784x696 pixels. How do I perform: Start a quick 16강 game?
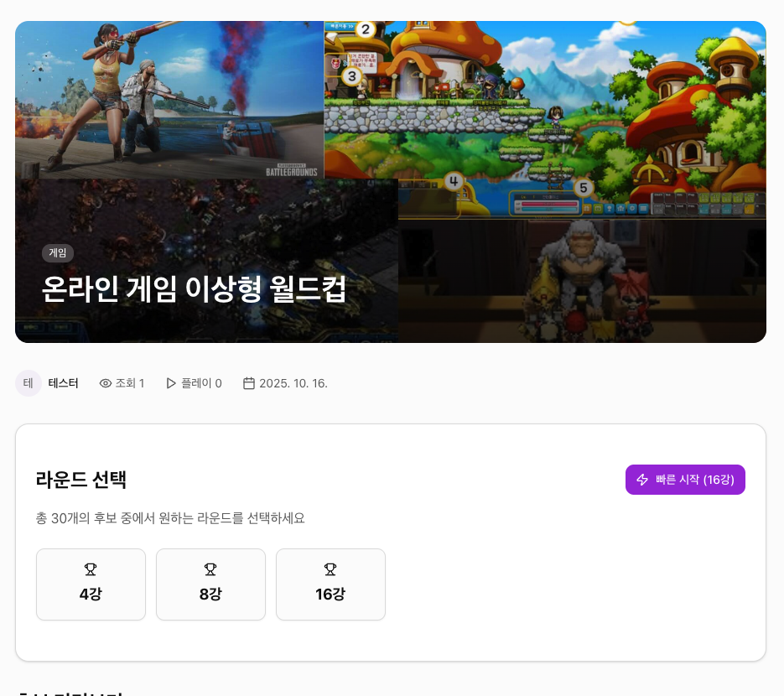click(x=685, y=480)
